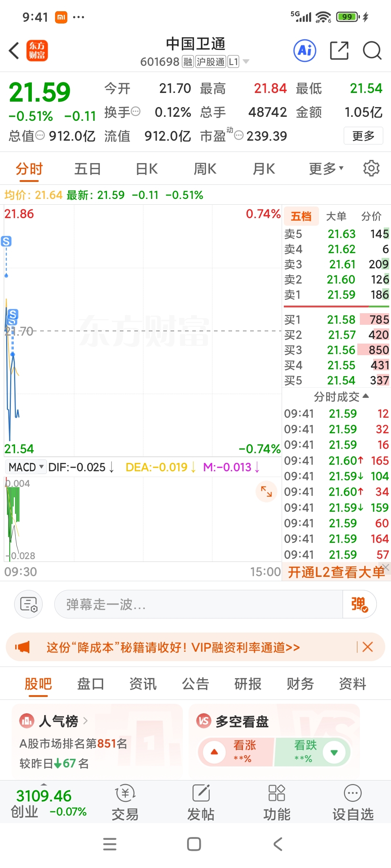Image resolution: width=391 pixels, height=868 pixels.
Task: Open the 财务 tab
Action: coord(300,684)
